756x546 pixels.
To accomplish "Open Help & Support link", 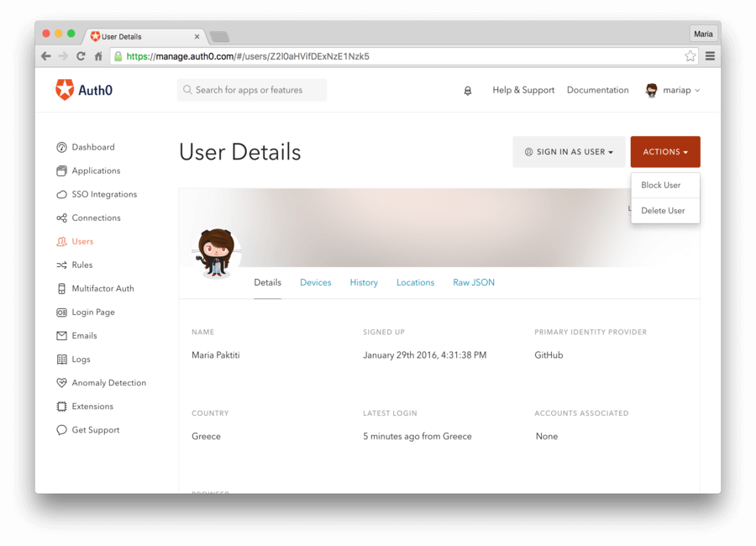I will point(523,90).
